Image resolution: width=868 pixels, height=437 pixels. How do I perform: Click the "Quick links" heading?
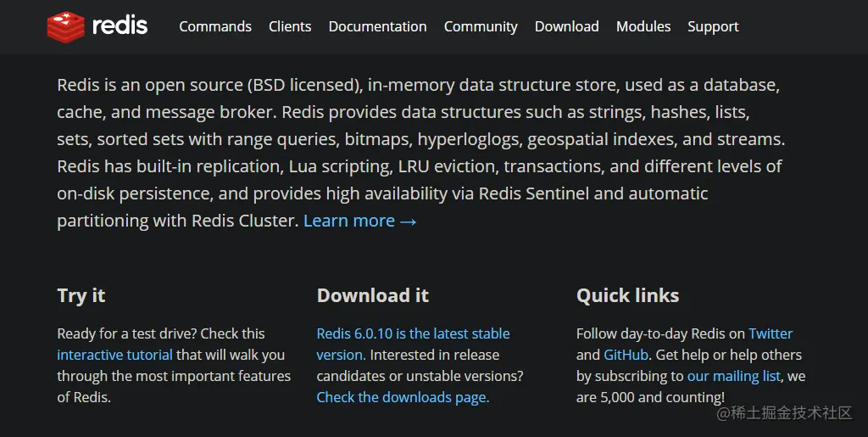[x=627, y=295]
